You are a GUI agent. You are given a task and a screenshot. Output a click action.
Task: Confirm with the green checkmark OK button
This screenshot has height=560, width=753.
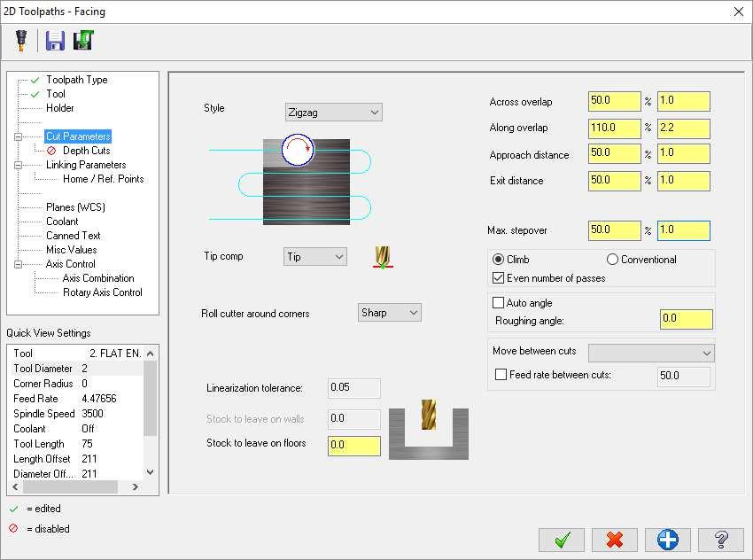(x=562, y=540)
